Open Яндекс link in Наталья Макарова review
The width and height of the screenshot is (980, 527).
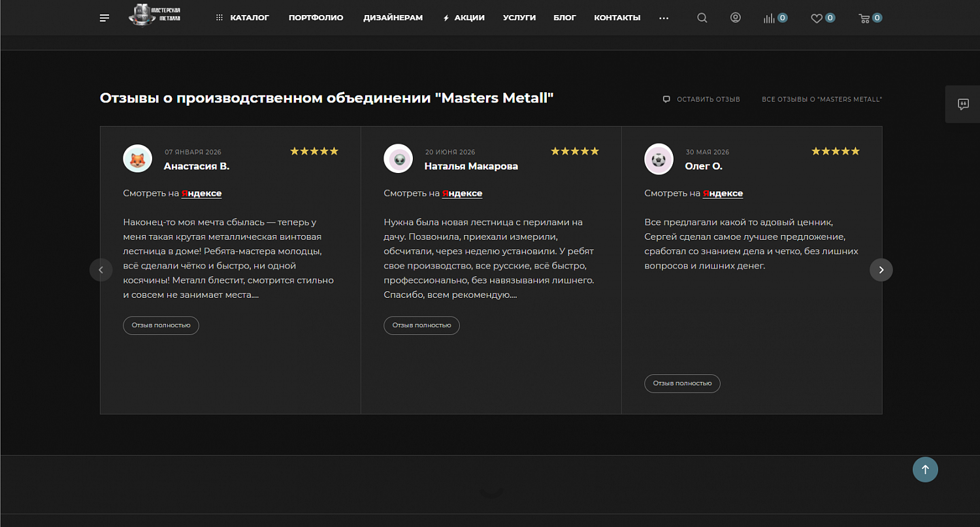pos(463,193)
